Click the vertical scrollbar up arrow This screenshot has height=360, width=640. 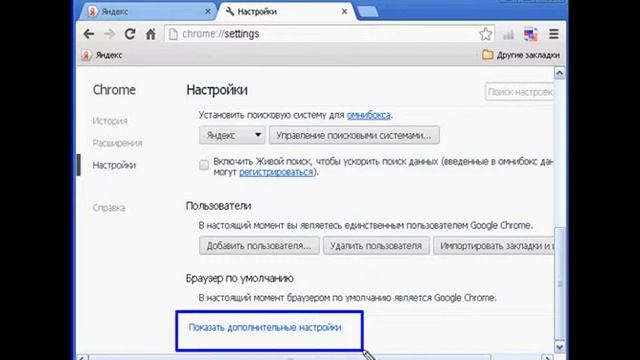559,73
